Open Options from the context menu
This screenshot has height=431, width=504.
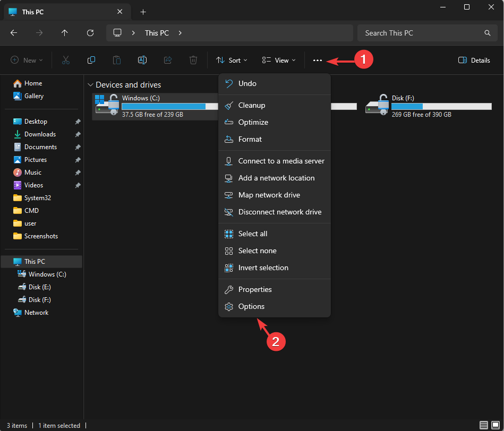251,306
